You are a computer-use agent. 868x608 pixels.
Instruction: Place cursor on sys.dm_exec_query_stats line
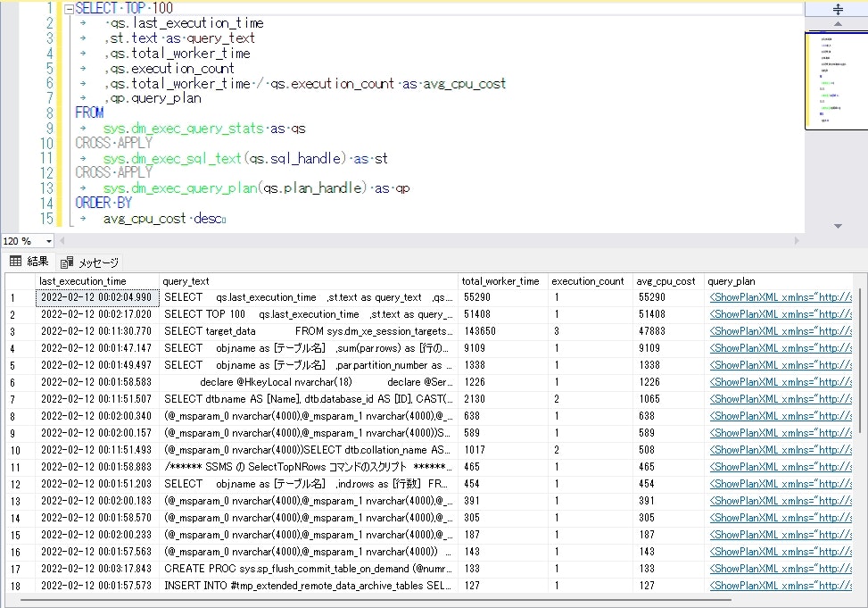[203, 128]
